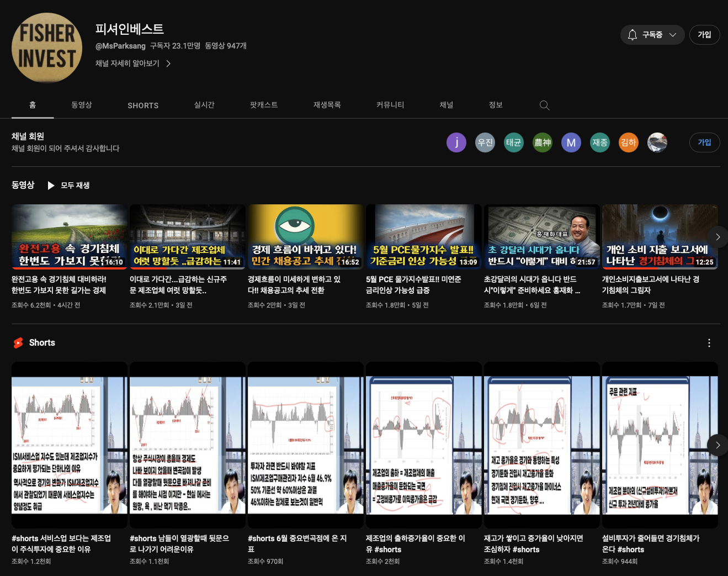
Task: Open the 커뮤니티 tab
Action: [x=390, y=105]
